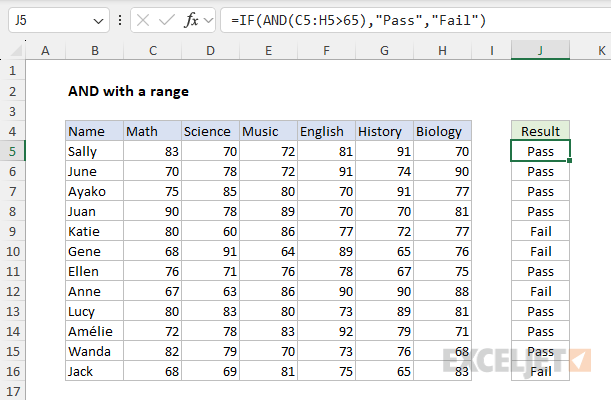Select row 2 header
The width and height of the screenshot is (611, 400).
(x=13, y=91)
